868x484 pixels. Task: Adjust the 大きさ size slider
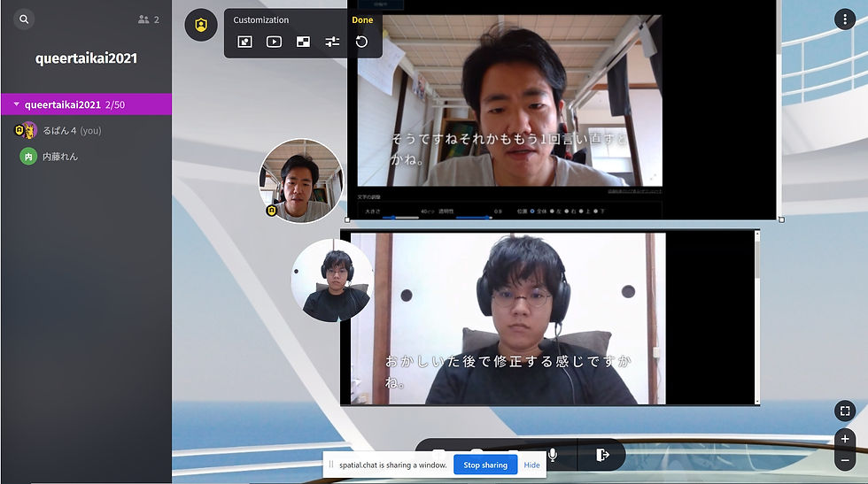tap(400, 218)
